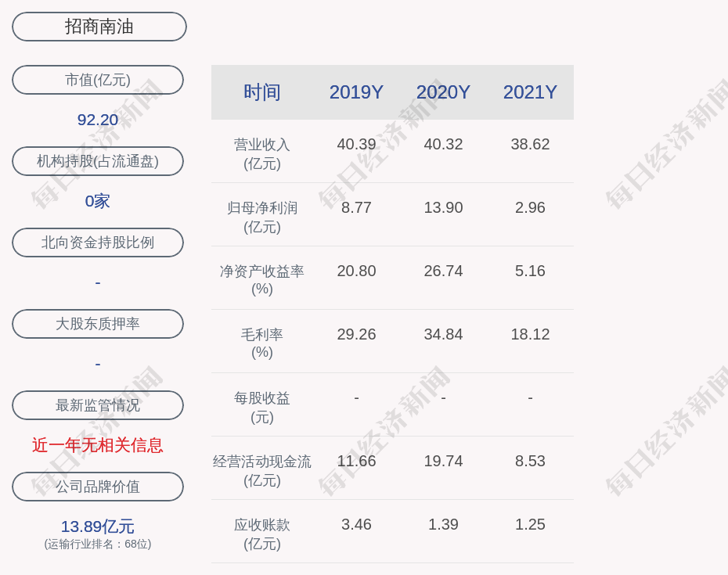Image resolution: width=728 pixels, height=575 pixels.
Task: Select the 市值(亿元) label button
Action: tap(98, 80)
